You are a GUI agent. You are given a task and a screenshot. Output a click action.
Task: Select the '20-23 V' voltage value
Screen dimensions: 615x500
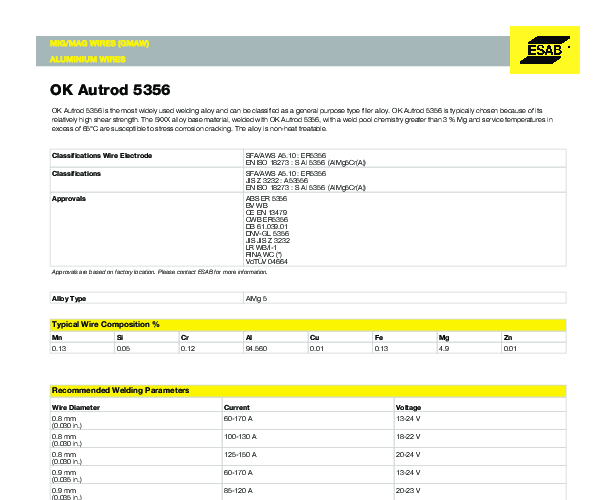(x=408, y=491)
